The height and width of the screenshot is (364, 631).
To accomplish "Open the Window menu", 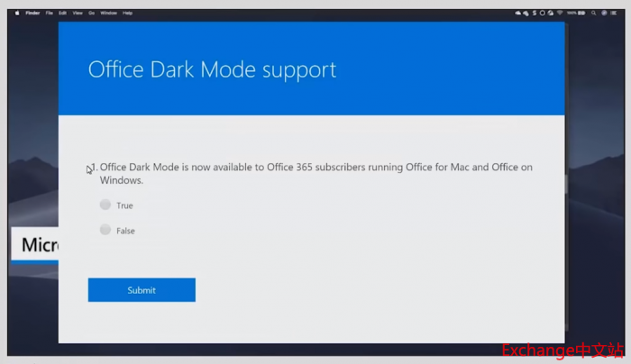I will (108, 14).
